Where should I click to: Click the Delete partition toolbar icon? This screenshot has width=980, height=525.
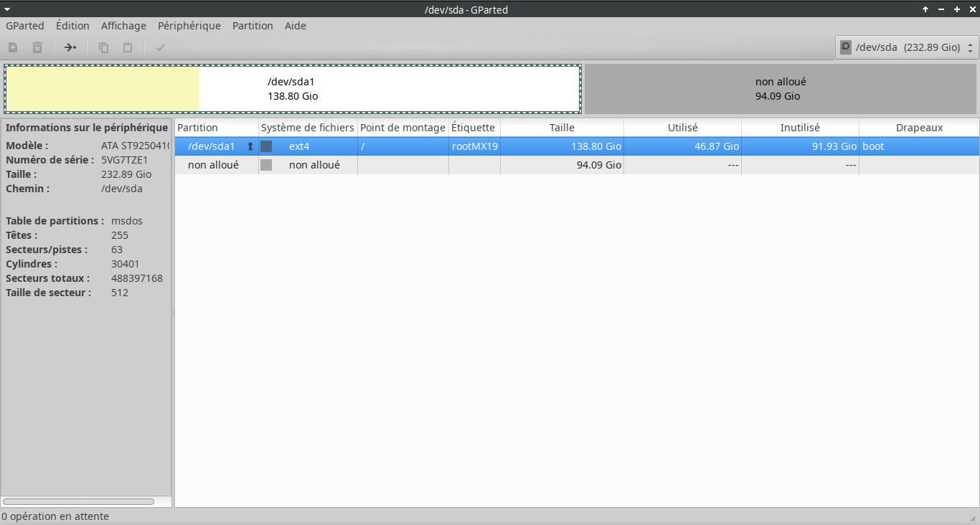coord(37,47)
